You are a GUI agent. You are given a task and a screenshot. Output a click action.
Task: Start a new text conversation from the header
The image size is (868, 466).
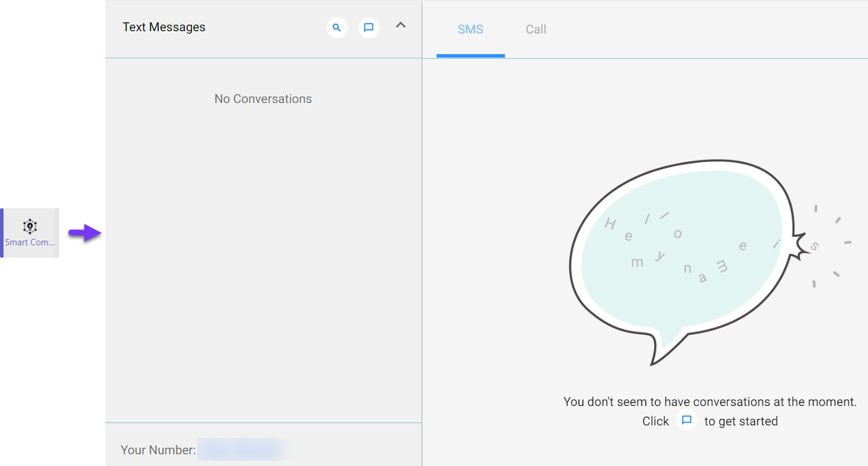click(369, 27)
